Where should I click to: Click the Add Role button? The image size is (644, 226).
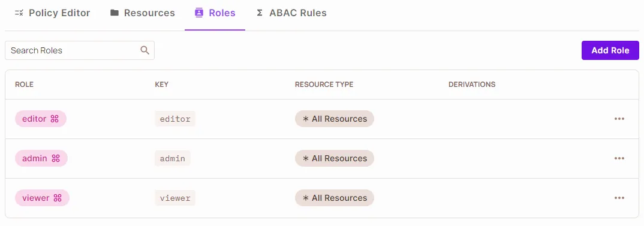pos(610,50)
